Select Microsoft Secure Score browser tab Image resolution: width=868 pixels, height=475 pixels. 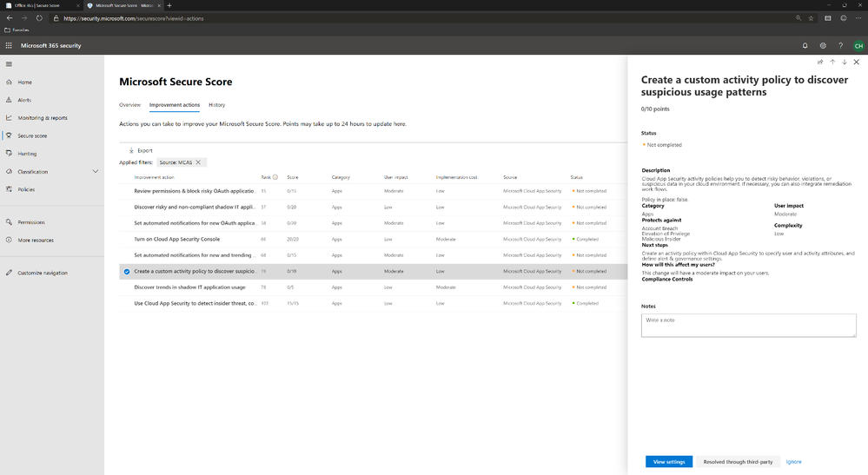[x=124, y=5]
